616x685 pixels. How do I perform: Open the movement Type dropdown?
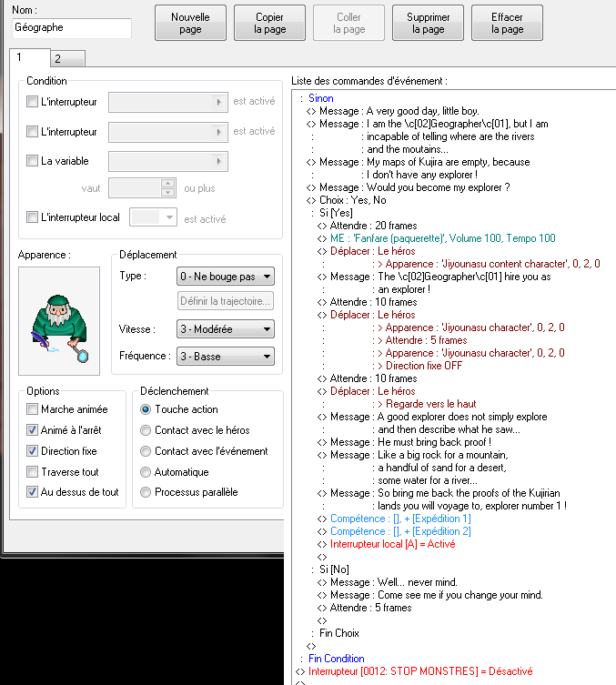click(x=226, y=277)
